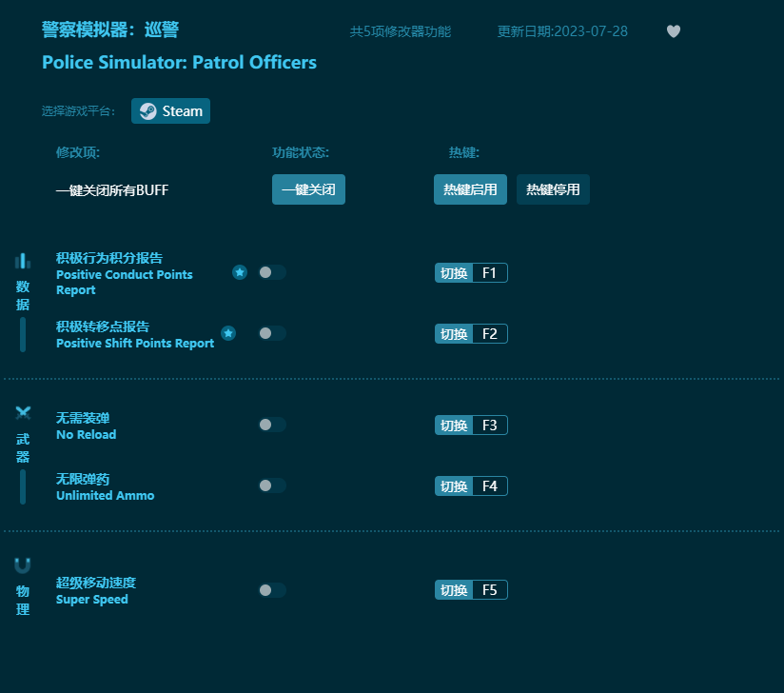
Task: Turn on the No Reload switch
Action: coord(271,425)
